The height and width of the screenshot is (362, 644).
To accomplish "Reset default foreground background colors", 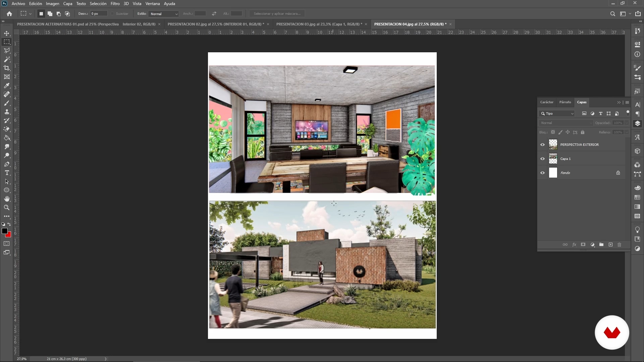I will pyautogui.click(x=3, y=224).
